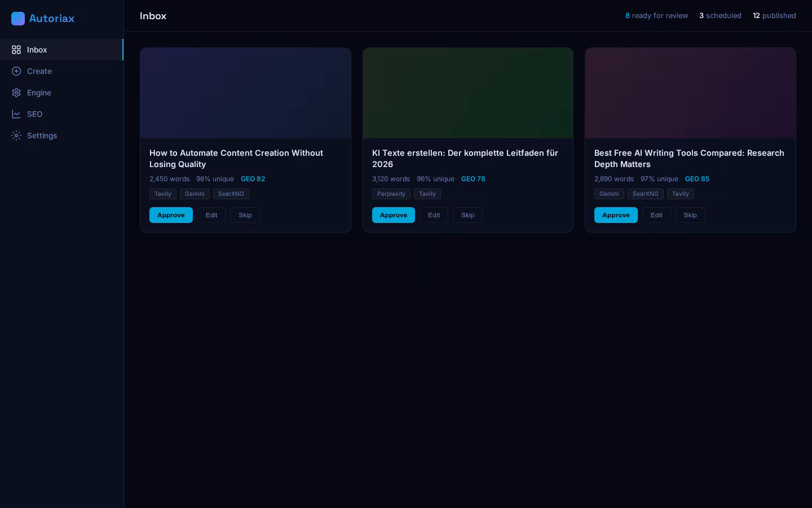Edit the "KI Texte erstellen" article
Image resolution: width=812 pixels, height=508 pixels.
[434, 215]
